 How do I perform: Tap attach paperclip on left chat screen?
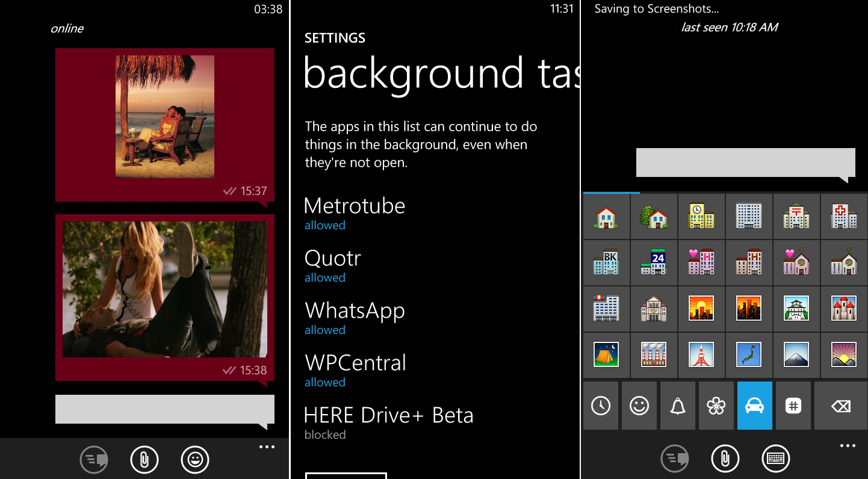144,460
